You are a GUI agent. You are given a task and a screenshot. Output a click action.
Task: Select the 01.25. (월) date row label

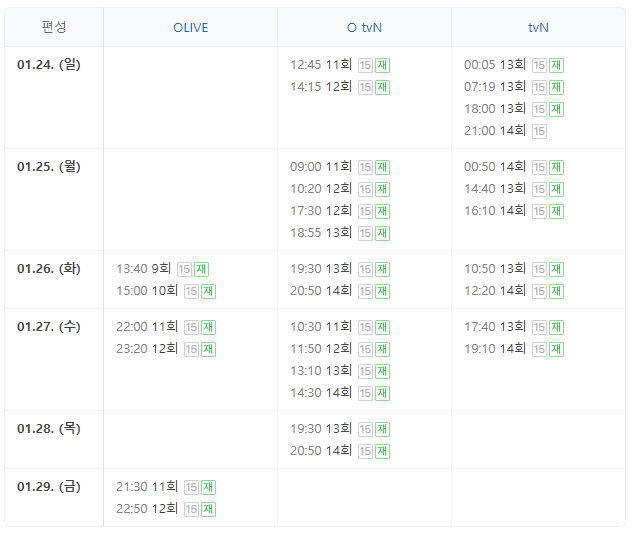click(x=49, y=167)
